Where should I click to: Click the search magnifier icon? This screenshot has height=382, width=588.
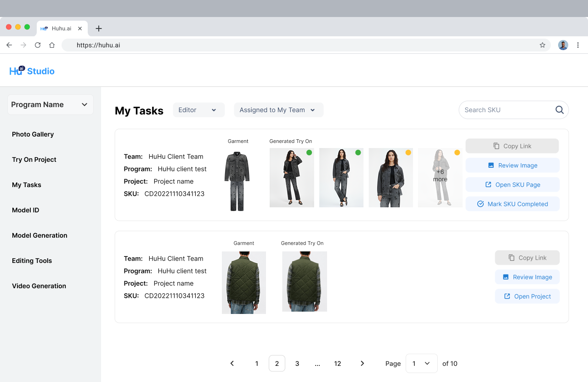click(559, 110)
